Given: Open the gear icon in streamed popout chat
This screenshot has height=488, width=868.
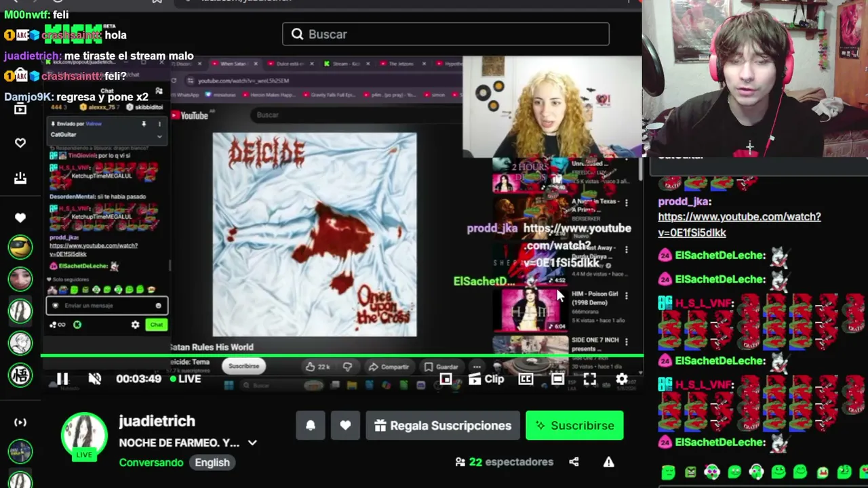Looking at the screenshot, I should point(135,325).
